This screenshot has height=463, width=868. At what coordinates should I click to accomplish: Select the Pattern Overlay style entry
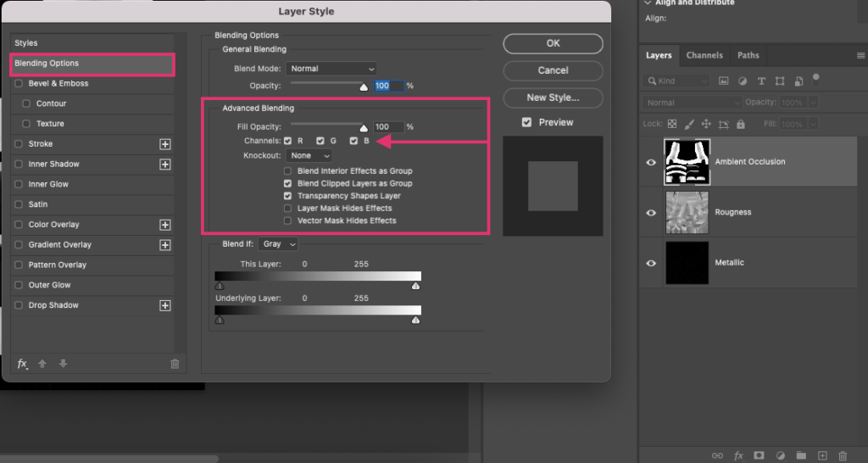(x=92, y=265)
